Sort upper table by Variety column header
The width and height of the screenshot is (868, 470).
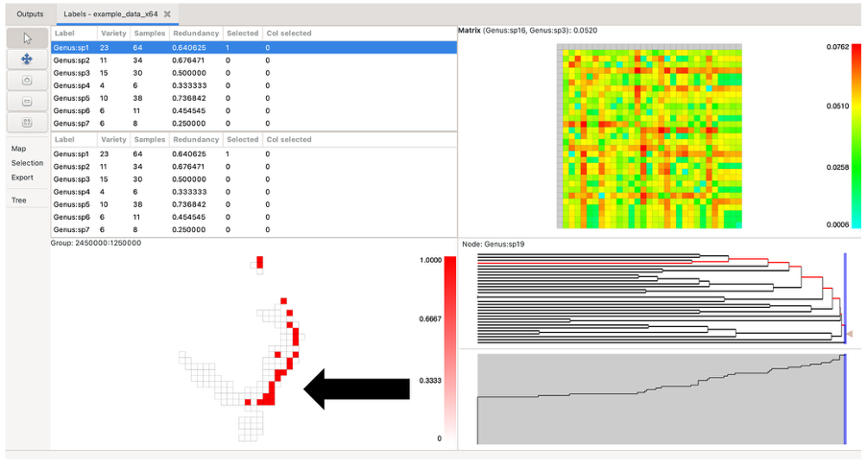click(113, 33)
